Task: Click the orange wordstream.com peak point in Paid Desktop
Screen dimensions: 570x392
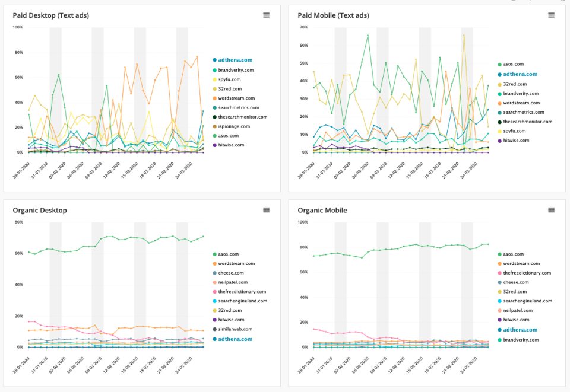Action: (197, 56)
